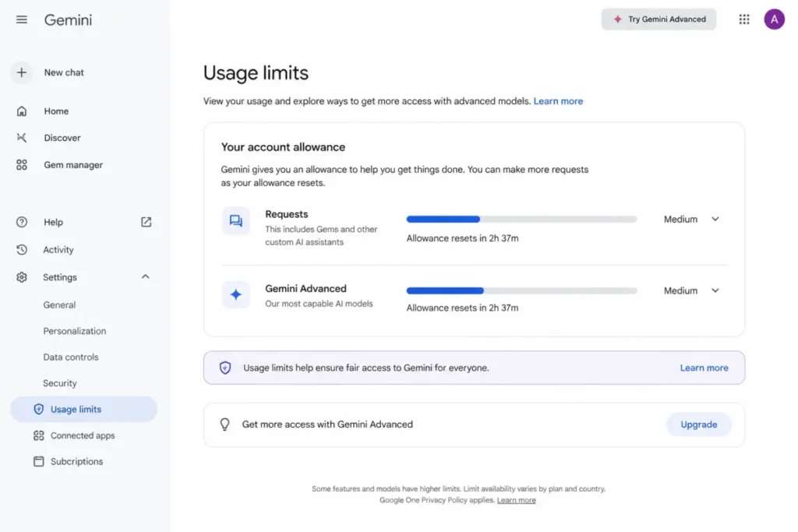Click 'Our most capable AI models' text
798x532 pixels.
[x=319, y=304]
